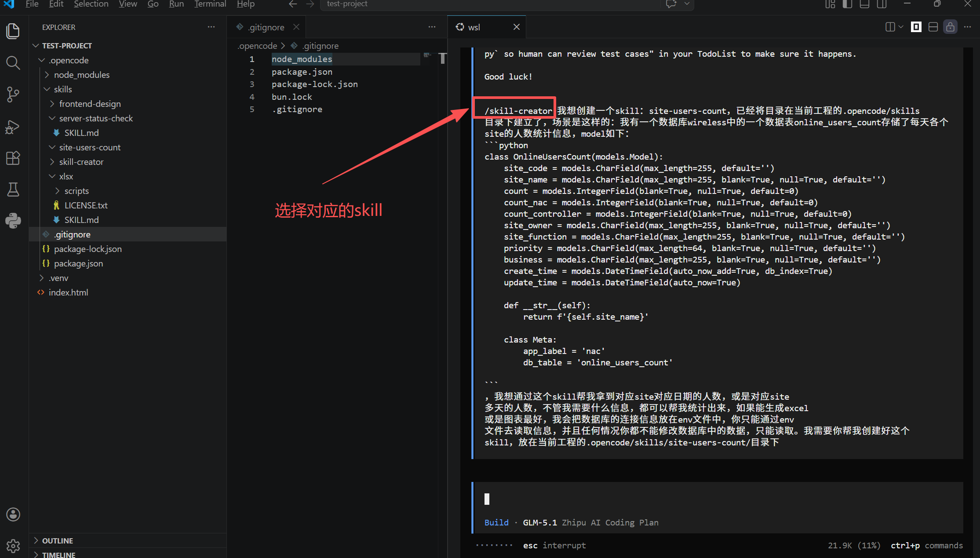The height and width of the screenshot is (558, 980).
Task: Click the highlighted white square editor icon
Action: pos(916,27)
